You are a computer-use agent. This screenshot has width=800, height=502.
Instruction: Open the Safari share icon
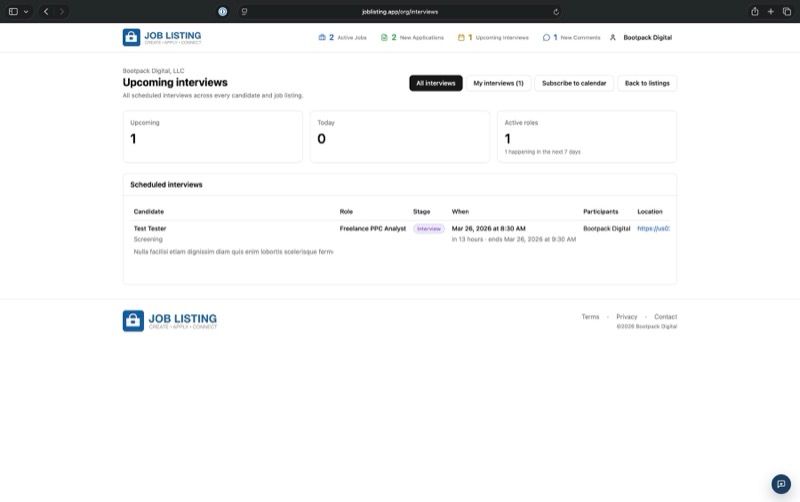click(x=755, y=11)
